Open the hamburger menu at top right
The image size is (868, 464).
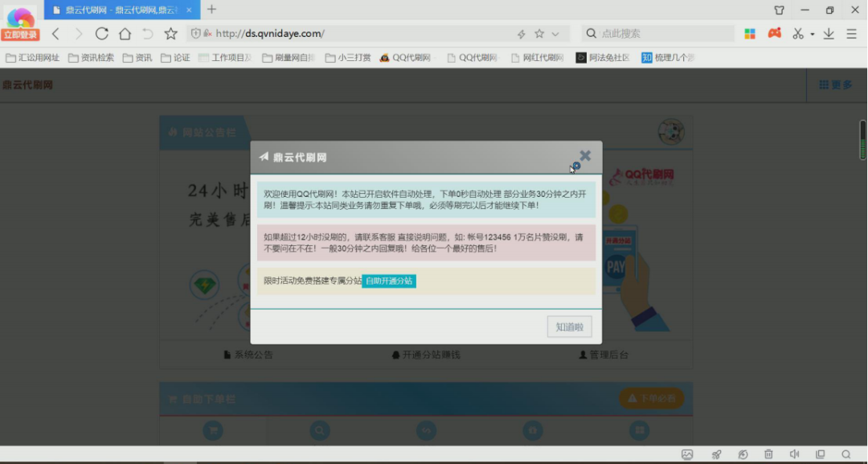pos(850,33)
